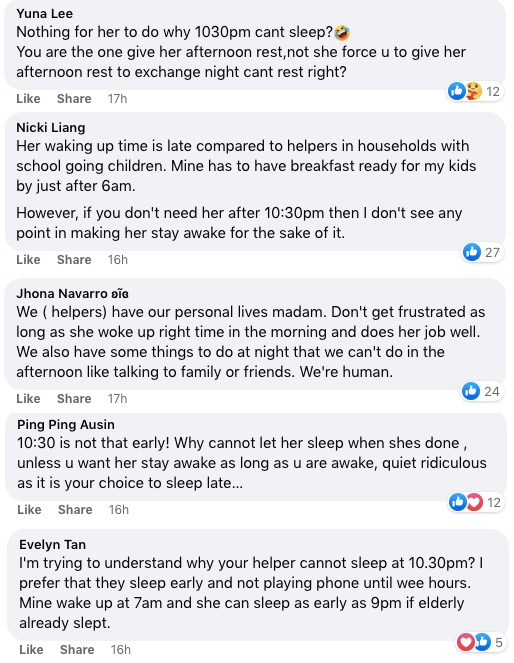
Task: Share Jhona Navarro's comment
Action: [x=74, y=398]
